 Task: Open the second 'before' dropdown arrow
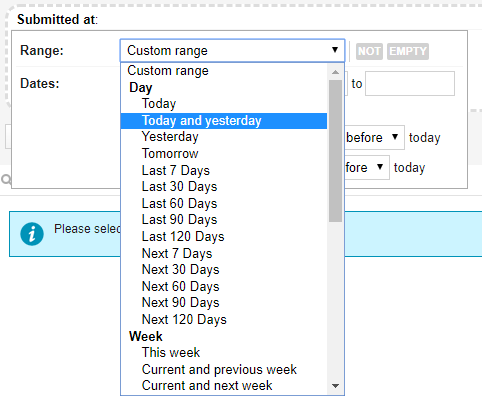pos(380,167)
